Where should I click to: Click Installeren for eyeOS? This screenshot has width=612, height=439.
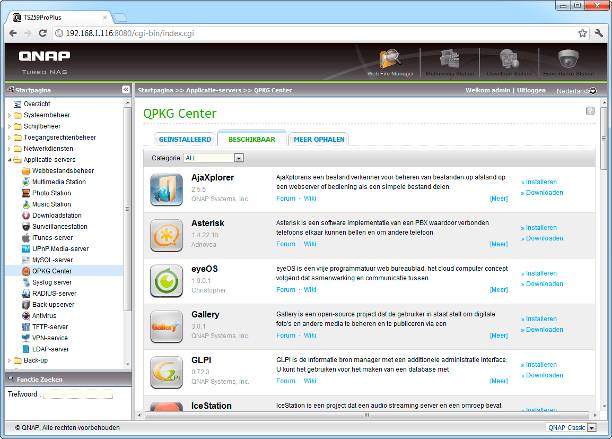coord(541,273)
